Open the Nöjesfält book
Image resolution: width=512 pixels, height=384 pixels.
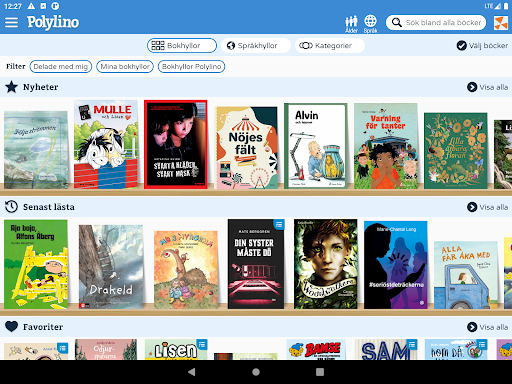(246, 148)
